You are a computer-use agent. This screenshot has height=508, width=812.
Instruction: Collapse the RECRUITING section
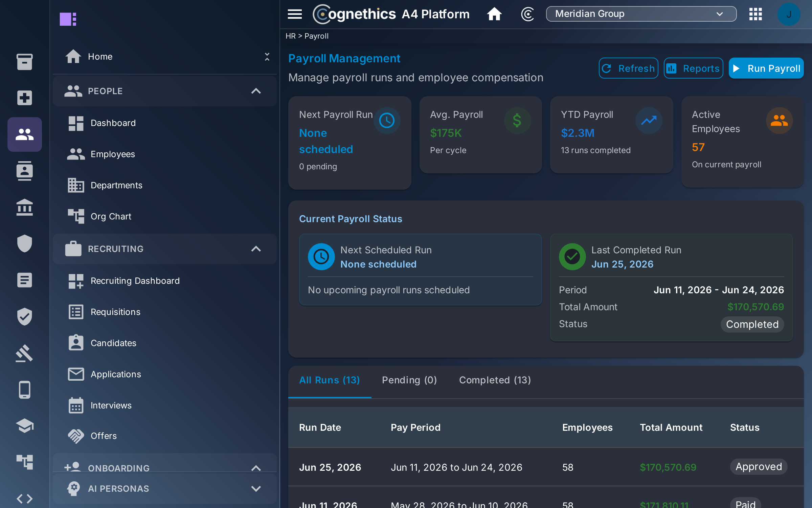[x=256, y=249]
